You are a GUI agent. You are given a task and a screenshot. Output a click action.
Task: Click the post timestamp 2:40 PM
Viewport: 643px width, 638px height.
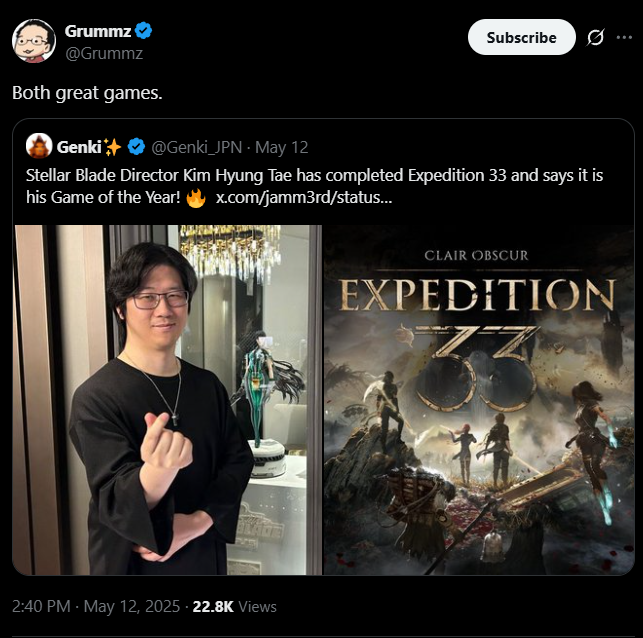[41, 606]
